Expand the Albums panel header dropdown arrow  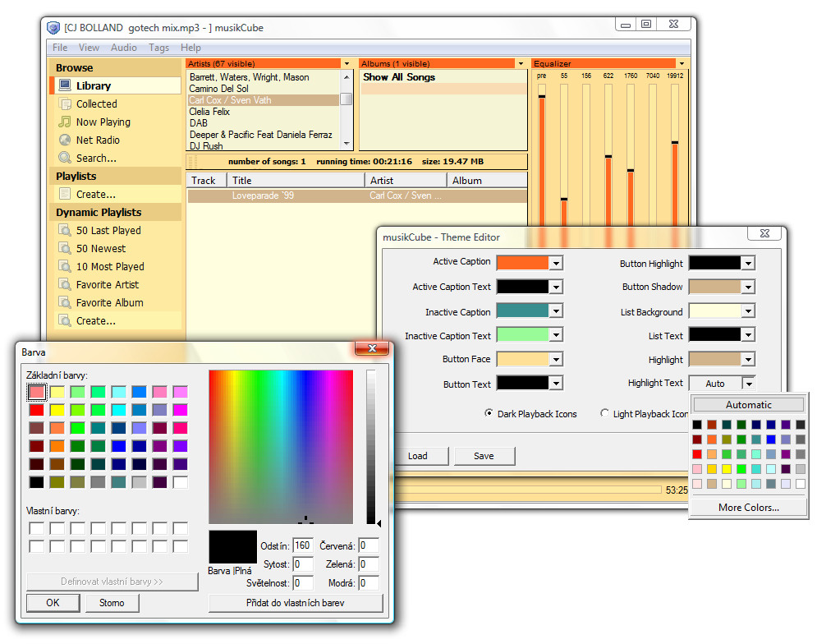pyautogui.click(x=521, y=63)
